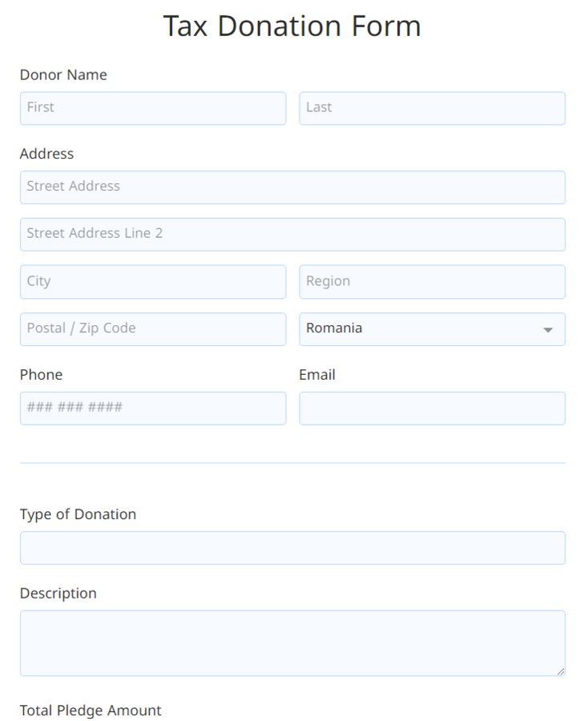Viewport: 588px width, 721px height.
Task: Click the First name field
Action: coord(152,107)
